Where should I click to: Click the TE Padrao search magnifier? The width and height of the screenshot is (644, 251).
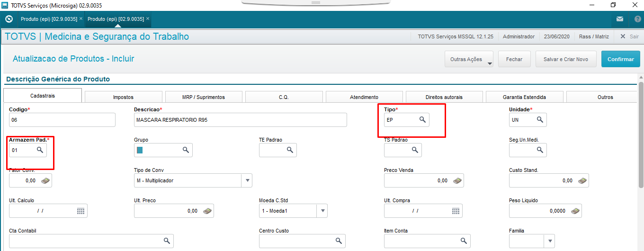(x=290, y=150)
